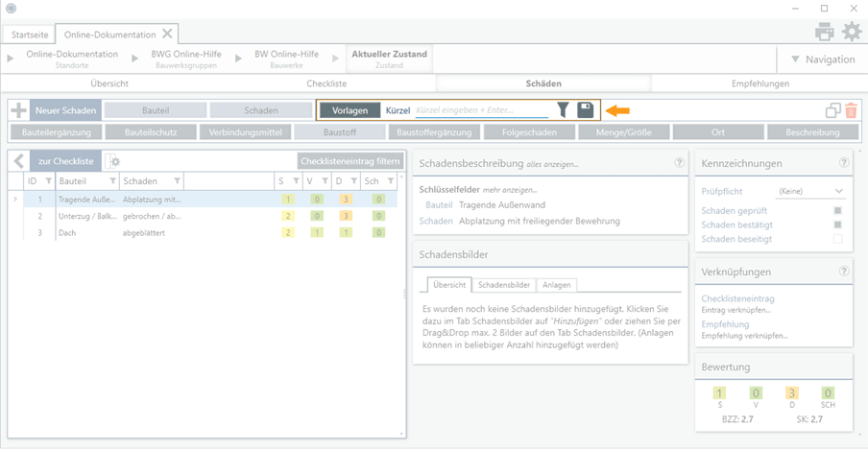Click the Checklisteneintrag filtern button
This screenshot has width=868, height=450.
pyautogui.click(x=350, y=161)
